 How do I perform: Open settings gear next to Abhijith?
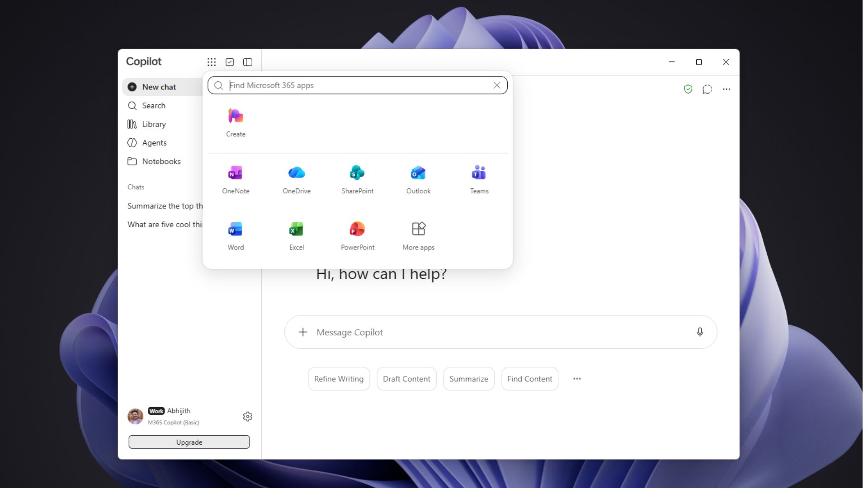[248, 417]
